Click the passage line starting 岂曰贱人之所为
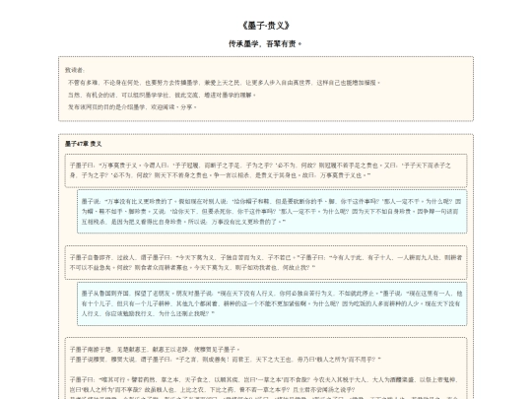The height and width of the screenshot is (399, 532). click(x=213, y=389)
